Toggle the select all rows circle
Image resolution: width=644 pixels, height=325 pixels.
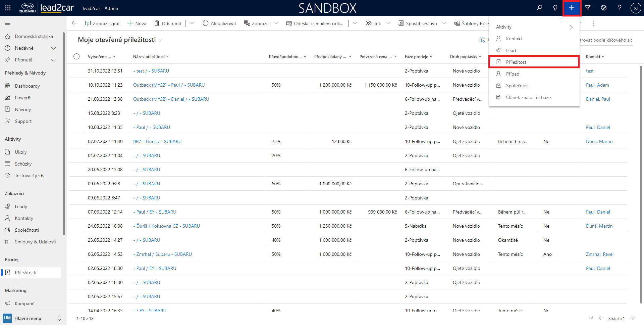point(76,56)
